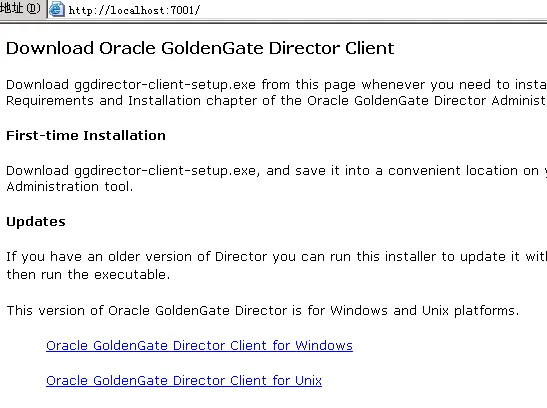Screen dimensions: 547x408
Task: Click the Download Oracle GoldenGate Director Client heading
Action: [x=200, y=48]
